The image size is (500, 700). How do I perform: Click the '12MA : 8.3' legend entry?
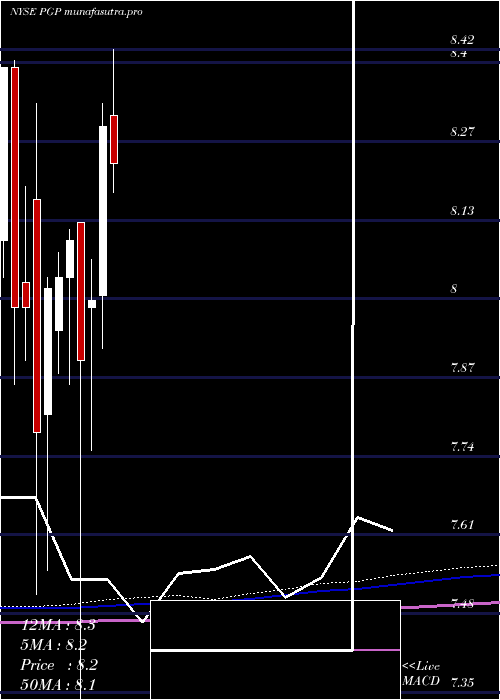(58, 625)
